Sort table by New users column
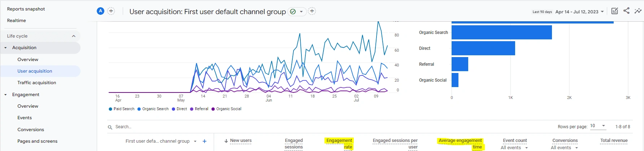 click(x=240, y=141)
